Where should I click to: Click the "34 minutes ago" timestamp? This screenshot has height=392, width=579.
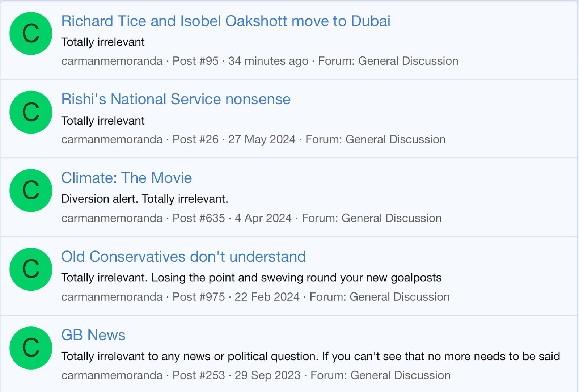click(268, 61)
